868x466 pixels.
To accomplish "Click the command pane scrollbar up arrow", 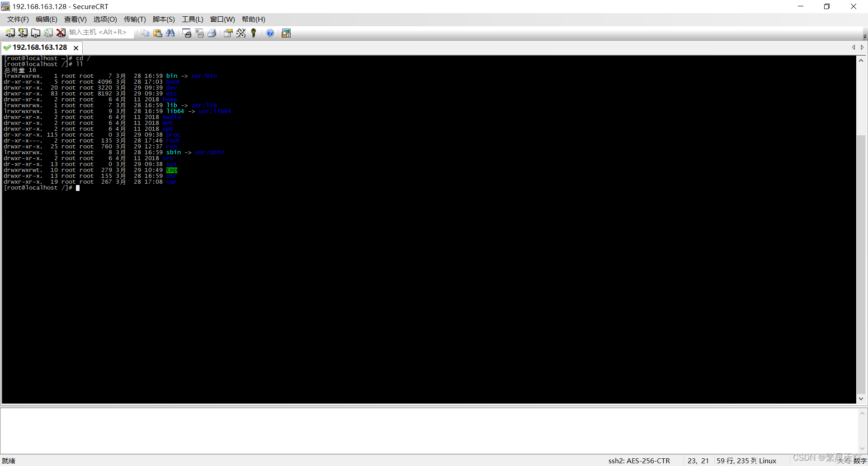I will [862, 413].
